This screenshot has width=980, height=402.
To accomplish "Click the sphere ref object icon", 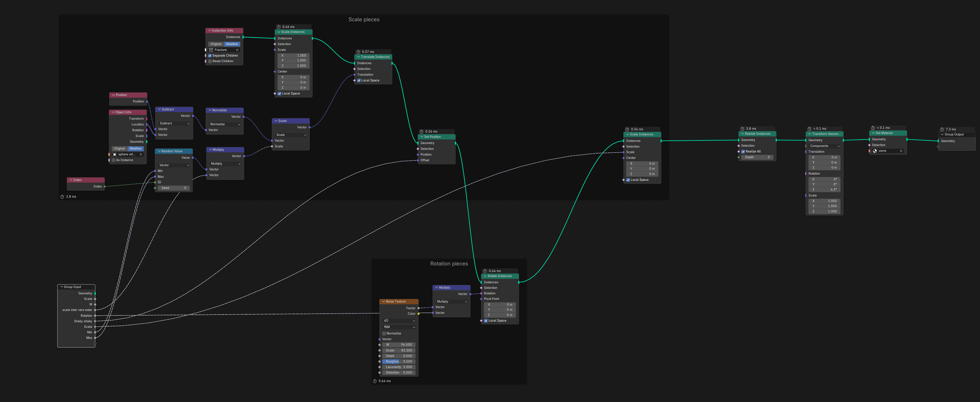I will (115, 155).
